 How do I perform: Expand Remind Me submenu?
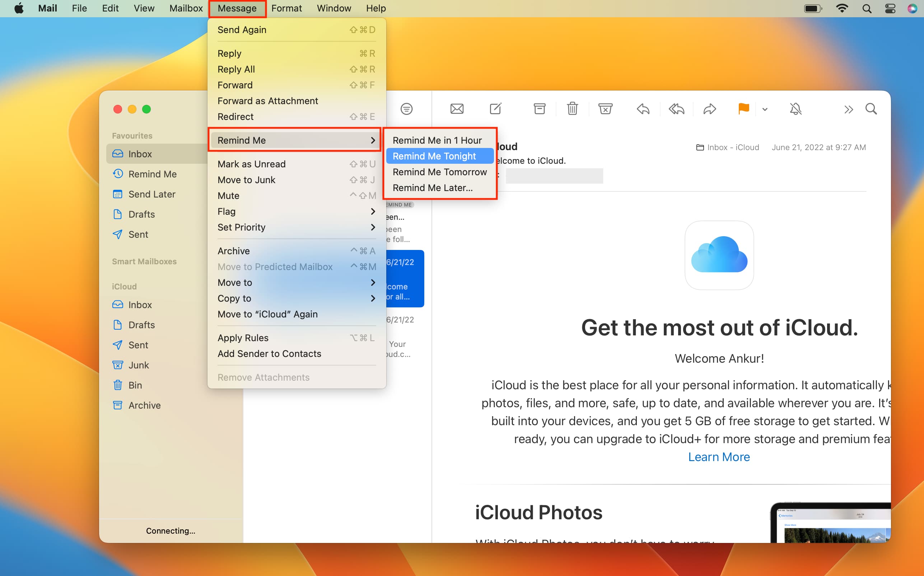click(297, 140)
